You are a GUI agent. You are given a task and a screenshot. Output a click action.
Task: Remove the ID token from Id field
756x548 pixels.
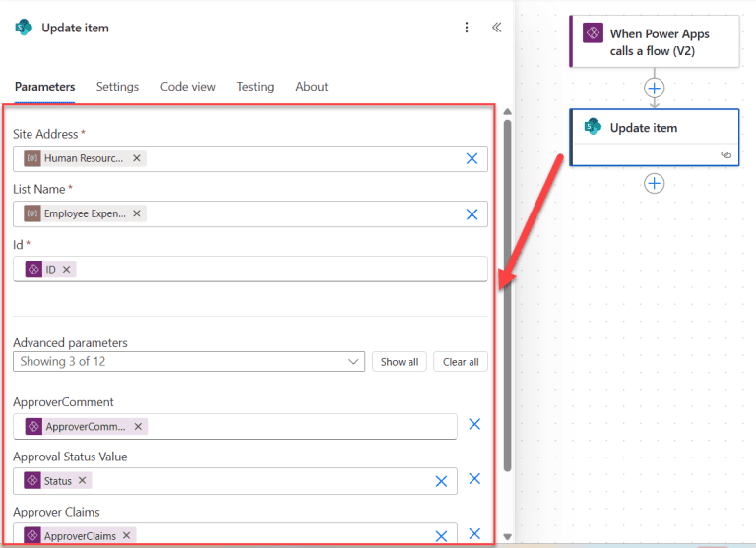[67, 269]
